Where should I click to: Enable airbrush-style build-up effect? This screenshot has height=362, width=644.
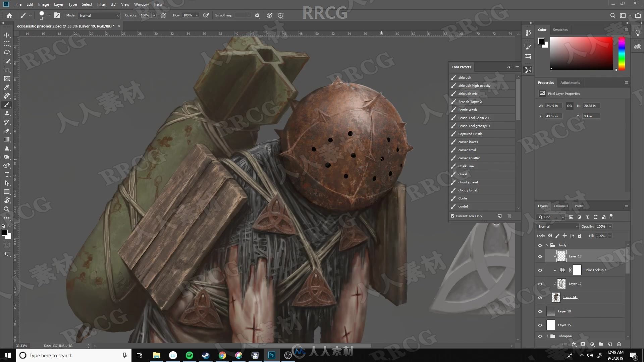[206, 15]
